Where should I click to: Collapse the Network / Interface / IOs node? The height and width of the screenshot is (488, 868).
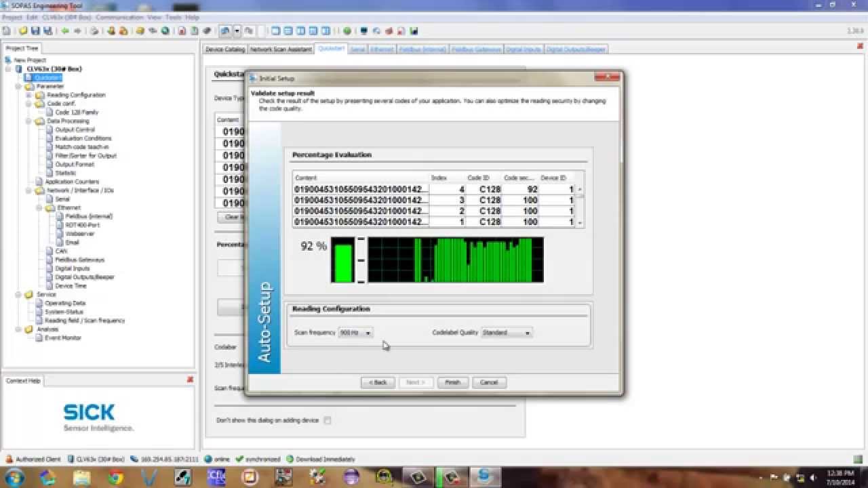pyautogui.click(x=28, y=190)
